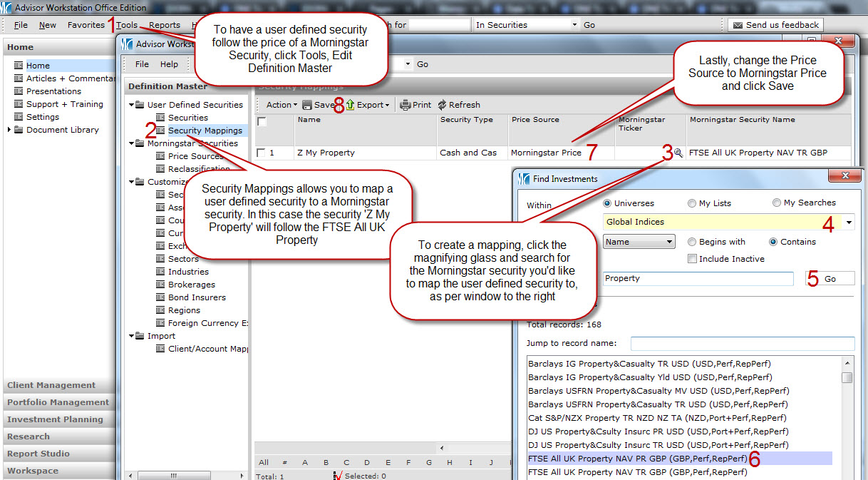
Task: Open the Tools menu
Action: [x=127, y=25]
